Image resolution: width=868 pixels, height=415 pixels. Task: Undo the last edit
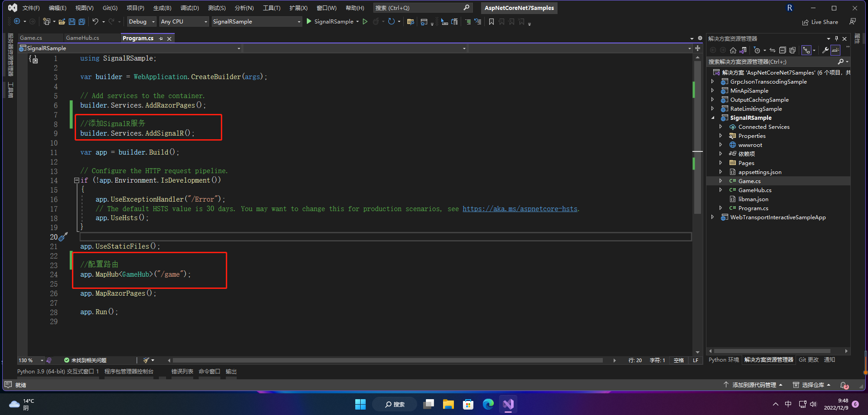95,21
